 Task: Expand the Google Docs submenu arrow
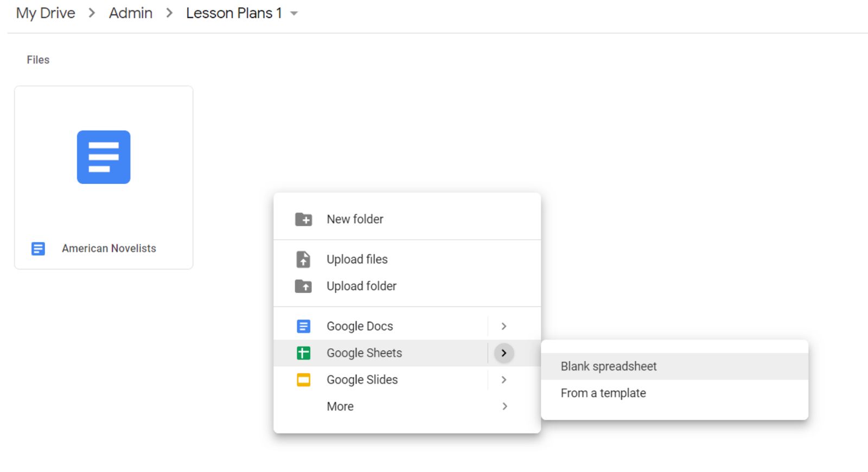pyautogui.click(x=504, y=326)
